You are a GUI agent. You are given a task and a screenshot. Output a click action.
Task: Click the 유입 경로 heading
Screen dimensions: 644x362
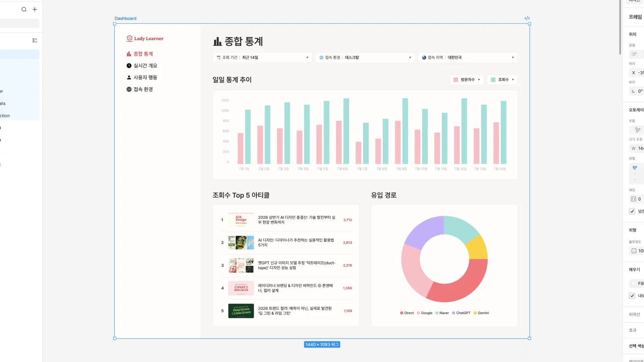click(384, 195)
